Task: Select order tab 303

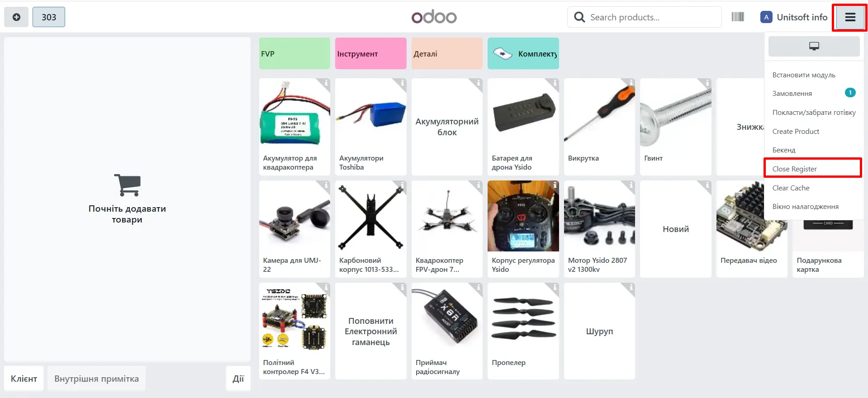Action: pyautogui.click(x=49, y=17)
